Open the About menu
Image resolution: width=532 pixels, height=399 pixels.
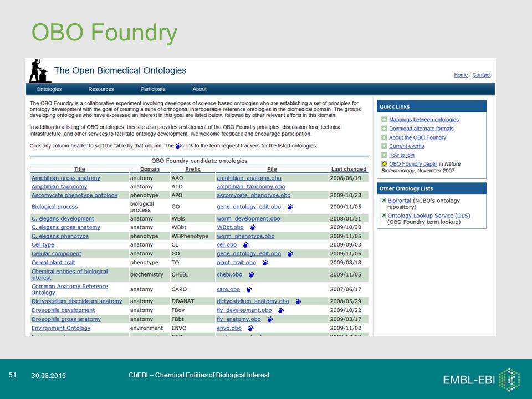pos(199,89)
